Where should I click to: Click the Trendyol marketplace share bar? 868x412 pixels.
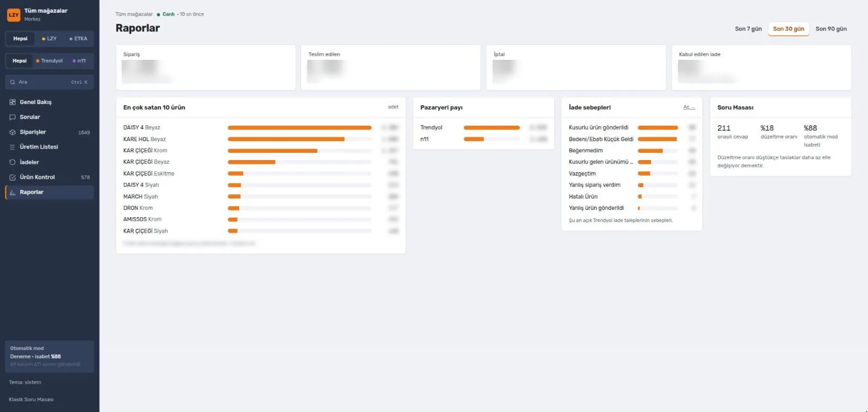492,128
